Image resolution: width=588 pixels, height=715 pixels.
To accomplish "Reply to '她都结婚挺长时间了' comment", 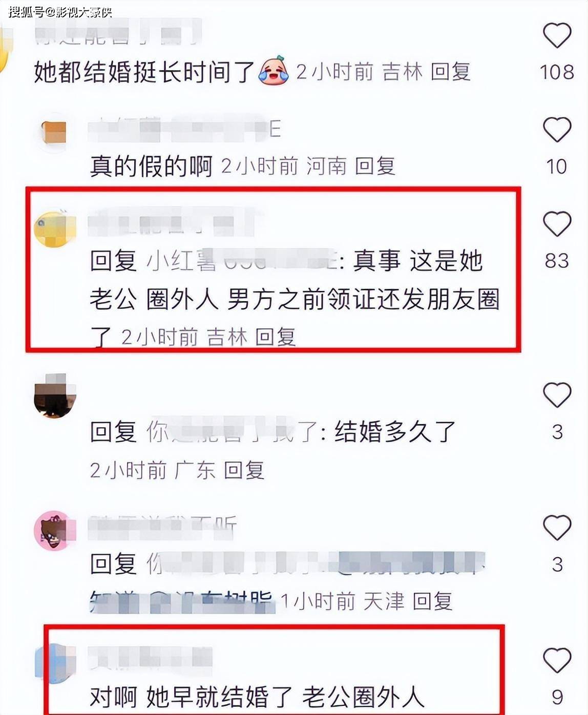I will [450, 72].
